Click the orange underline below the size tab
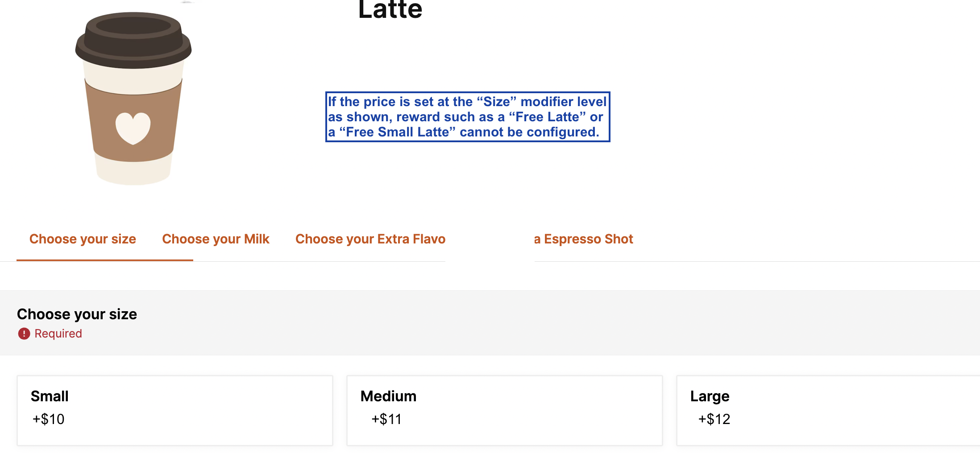 [105, 260]
